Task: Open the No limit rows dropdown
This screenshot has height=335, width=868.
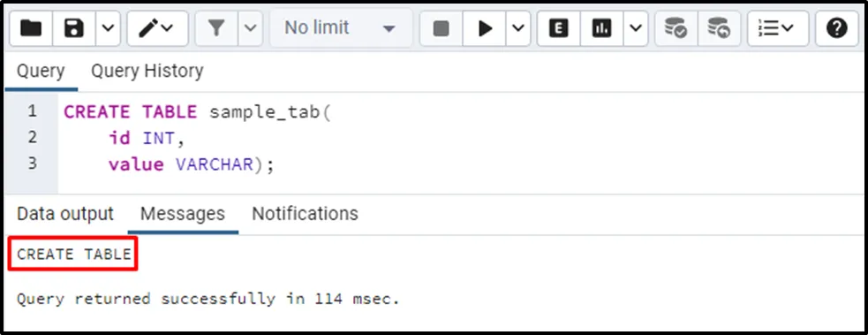Action: [x=341, y=28]
